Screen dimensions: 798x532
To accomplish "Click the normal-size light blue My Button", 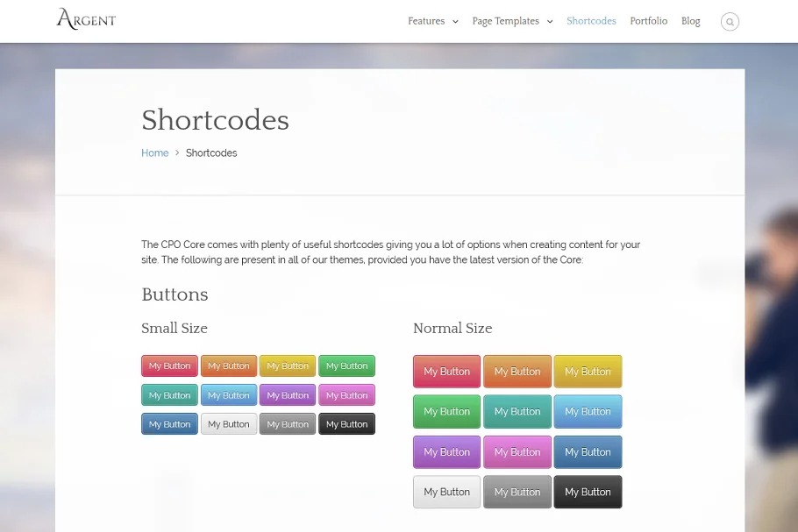I will click(588, 412).
